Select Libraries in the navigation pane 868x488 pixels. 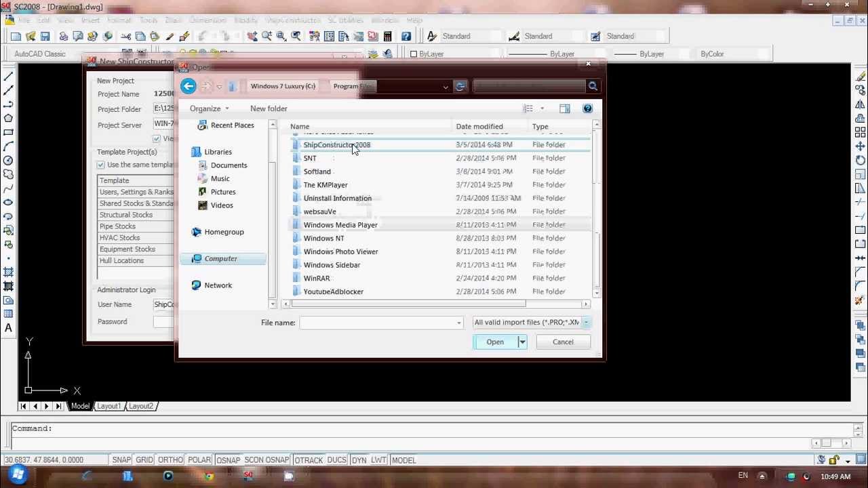click(218, 152)
